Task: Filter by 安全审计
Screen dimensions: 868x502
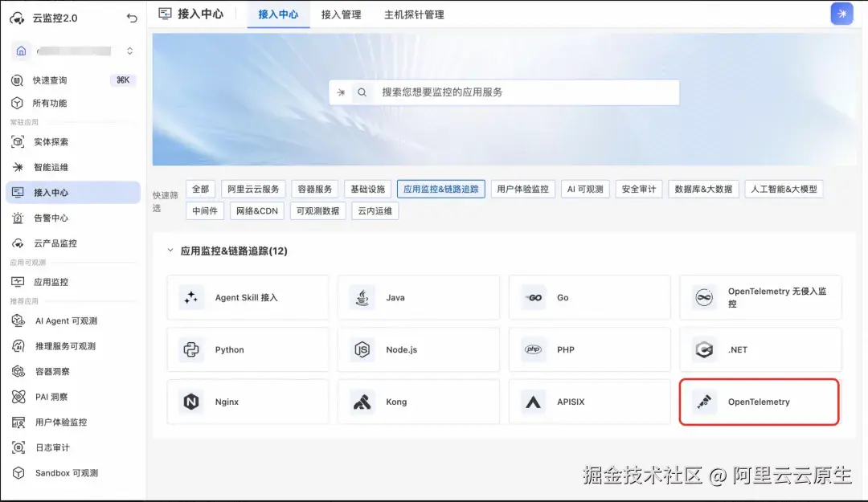Action: (x=639, y=190)
